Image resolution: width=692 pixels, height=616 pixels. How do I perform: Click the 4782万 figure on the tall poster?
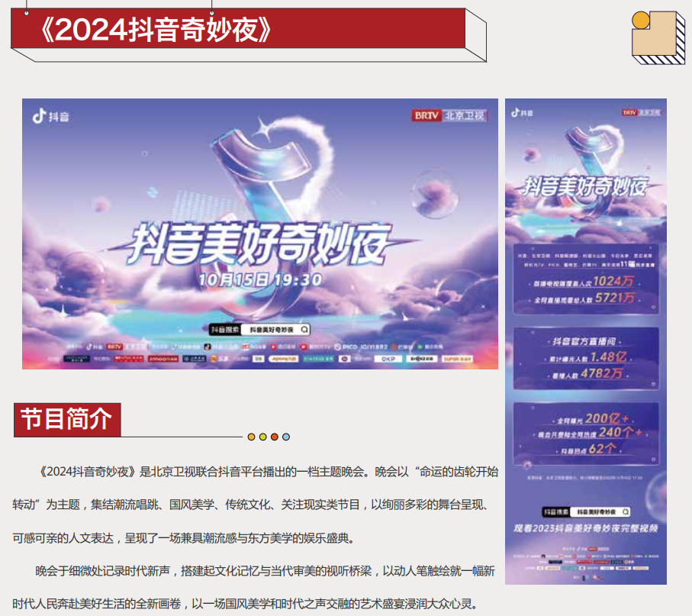(601, 373)
